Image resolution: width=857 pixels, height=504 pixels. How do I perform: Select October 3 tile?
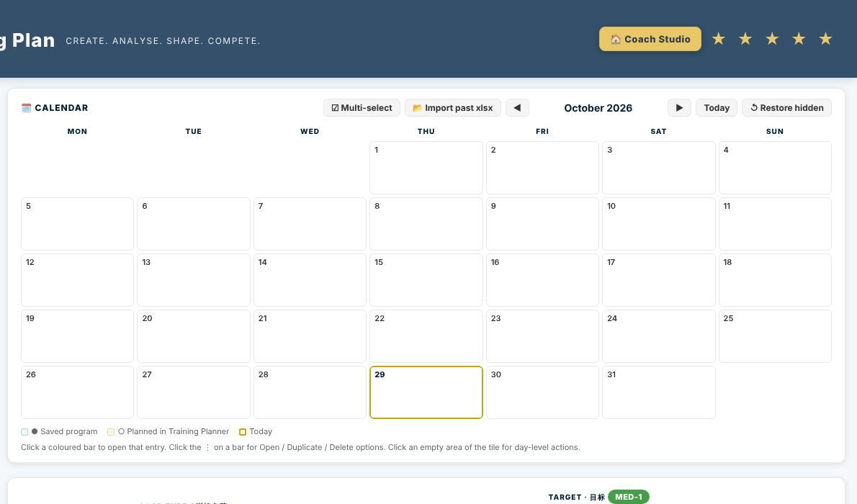click(659, 168)
